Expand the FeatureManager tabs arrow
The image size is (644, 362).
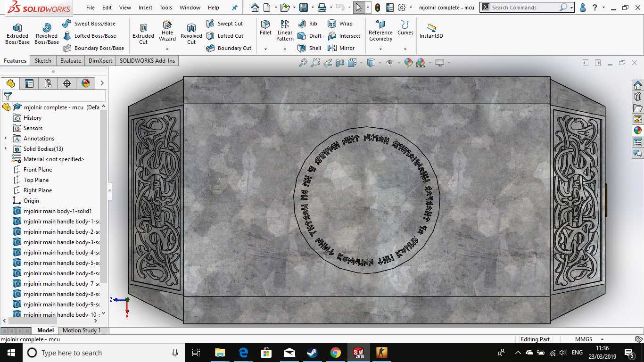tap(102, 83)
